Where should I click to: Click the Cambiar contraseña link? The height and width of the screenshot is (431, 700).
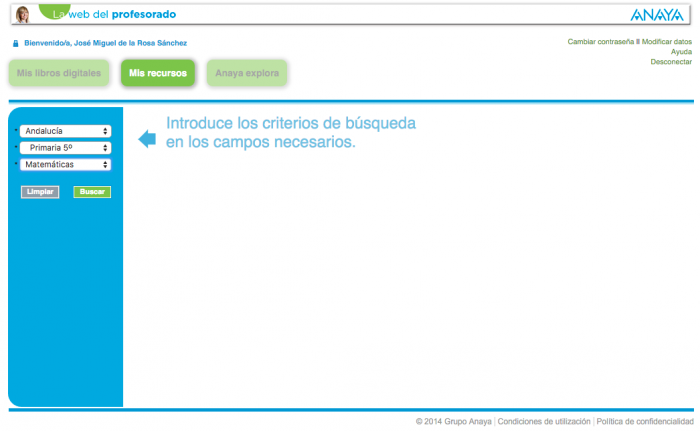click(601, 42)
